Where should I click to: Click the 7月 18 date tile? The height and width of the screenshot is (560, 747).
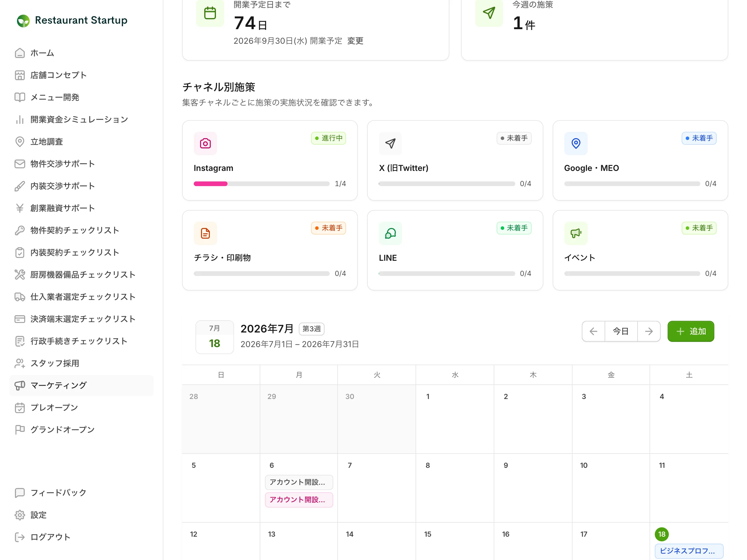coord(214,337)
